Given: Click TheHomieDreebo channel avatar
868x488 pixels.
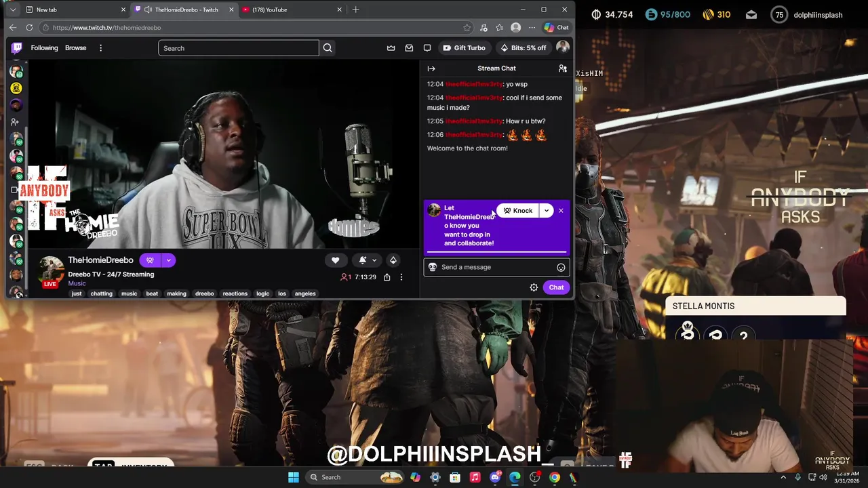Looking at the screenshot, I should tap(51, 270).
